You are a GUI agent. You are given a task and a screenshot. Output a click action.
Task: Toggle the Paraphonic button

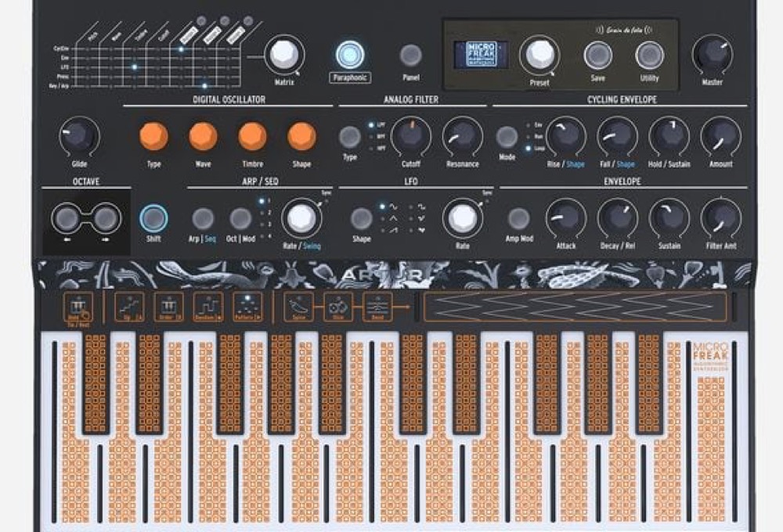coord(349,55)
